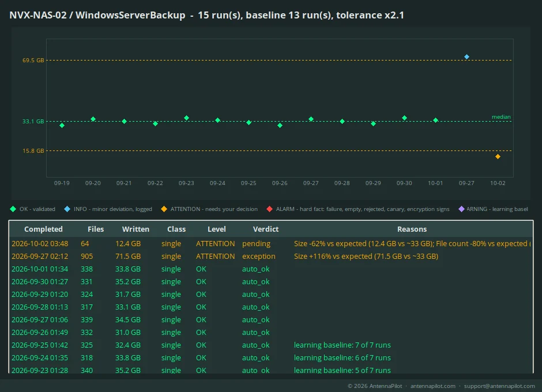Select the 2026-09-30 01:27 row timestamp
The image size is (542, 392).
(x=40, y=282)
